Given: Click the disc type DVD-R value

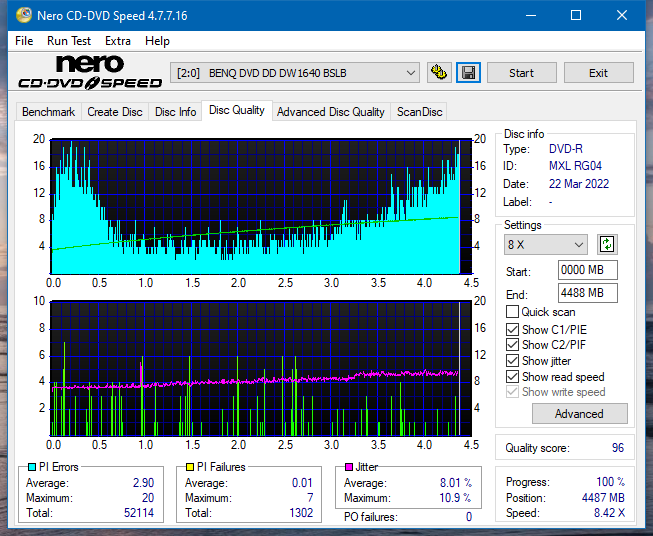Looking at the screenshot, I should (566, 149).
